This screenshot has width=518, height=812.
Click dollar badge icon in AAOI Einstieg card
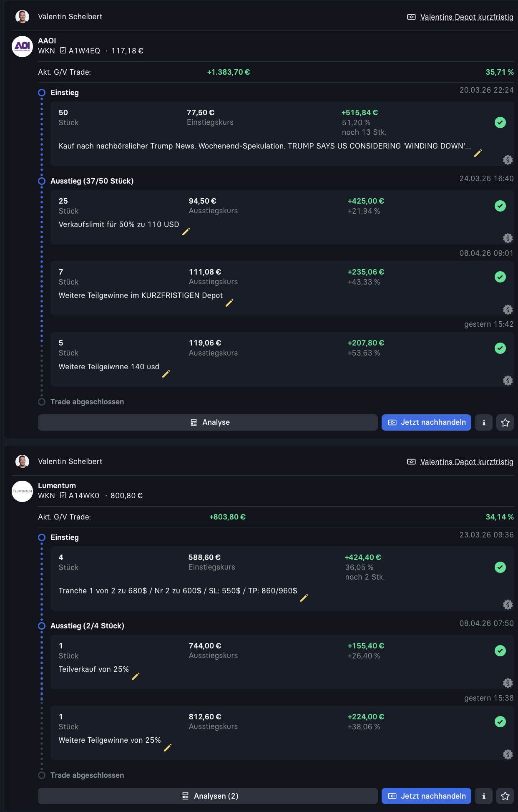pos(508,160)
